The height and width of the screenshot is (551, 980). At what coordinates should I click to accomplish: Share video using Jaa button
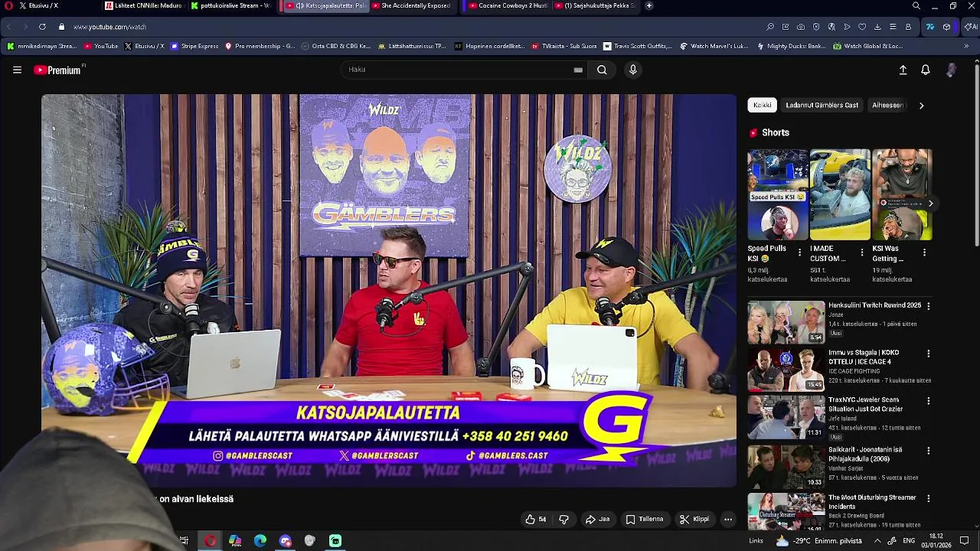pos(597,519)
